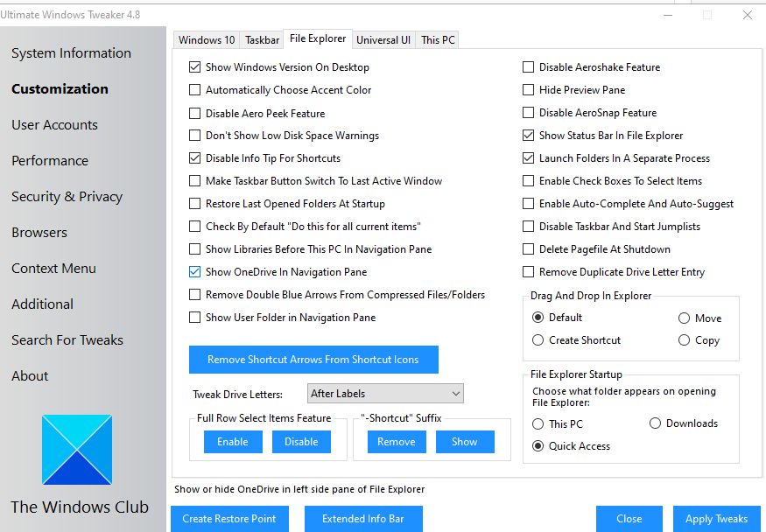Viewport: 766px width, 532px height.
Task: Check Enable Auto-Complete And Auto-Suggest
Action: [x=528, y=204]
